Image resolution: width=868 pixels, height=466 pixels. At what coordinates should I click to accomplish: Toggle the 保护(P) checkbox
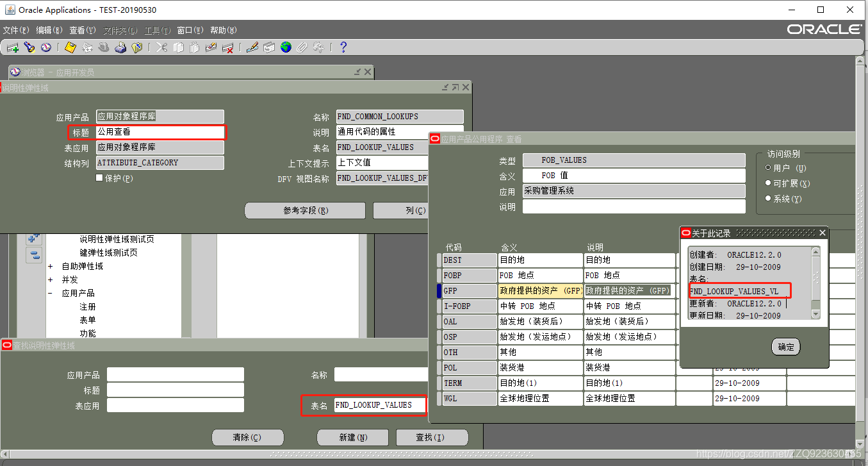pyautogui.click(x=99, y=178)
